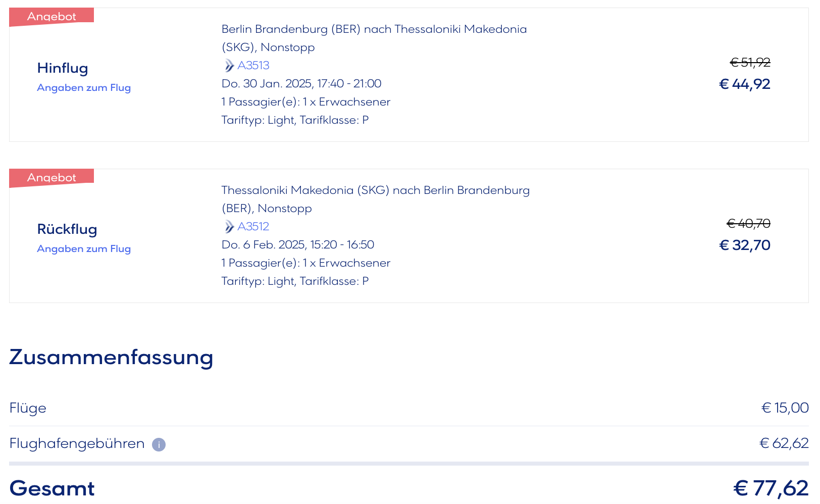Click the outbound date Do. 30 Jan. 2025
This screenshot has height=504, width=820.
(267, 84)
